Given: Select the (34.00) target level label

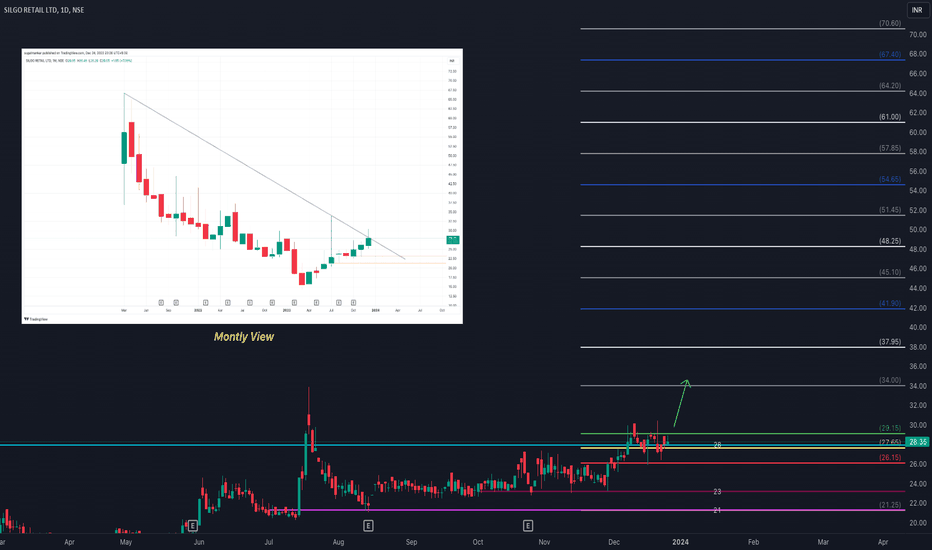Looking at the screenshot, I should [x=890, y=380].
